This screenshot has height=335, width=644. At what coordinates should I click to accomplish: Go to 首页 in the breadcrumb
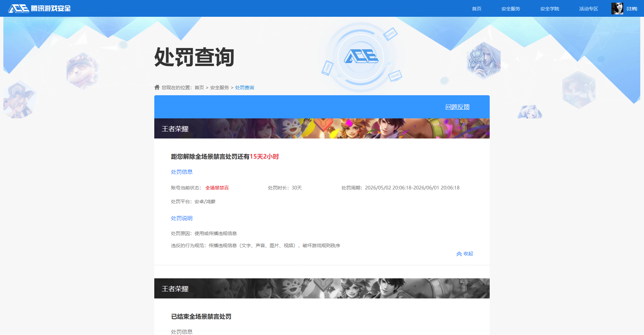pos(199,88)
